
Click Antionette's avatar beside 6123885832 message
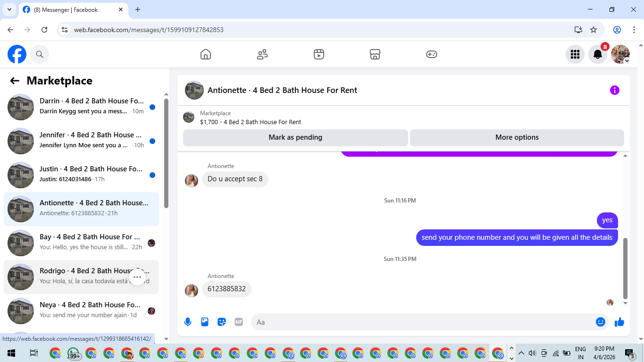191,290
